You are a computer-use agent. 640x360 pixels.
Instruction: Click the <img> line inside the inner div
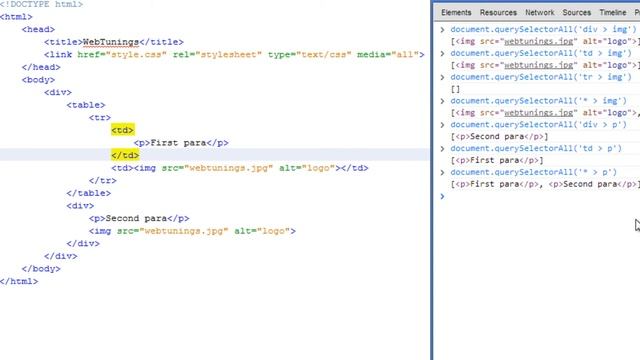click(x=192, y=231)
